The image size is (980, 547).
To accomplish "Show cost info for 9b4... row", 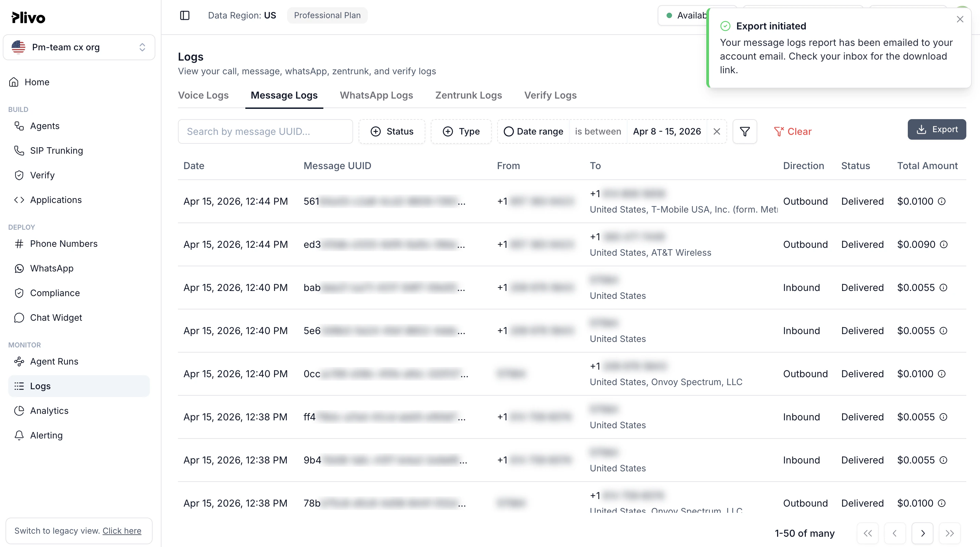I will tap(943, 460).
